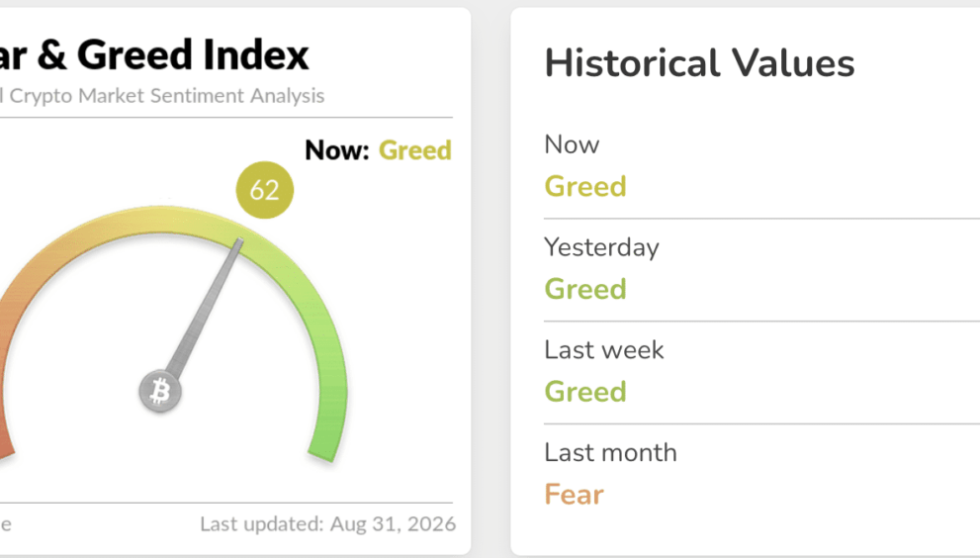Click the gauge needle pointer
Viewport: 980px width, 558px height.
point(205,308)
